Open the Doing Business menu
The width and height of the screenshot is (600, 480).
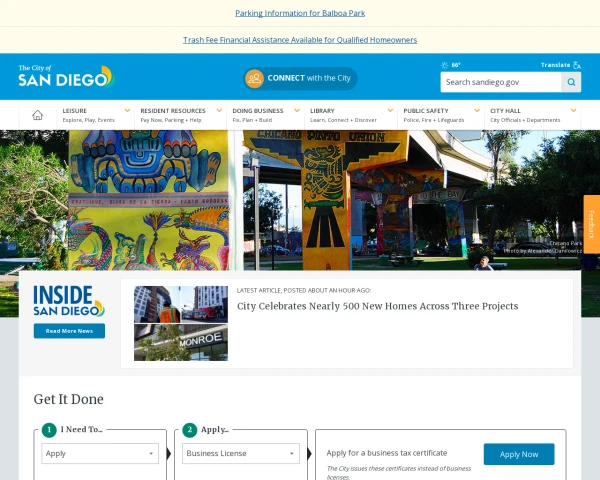click(266, 115)
